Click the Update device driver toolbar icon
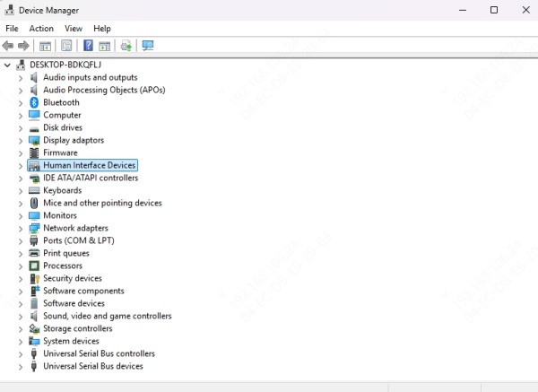This screenshot has height=392, width=538. [x=126, y=46]
